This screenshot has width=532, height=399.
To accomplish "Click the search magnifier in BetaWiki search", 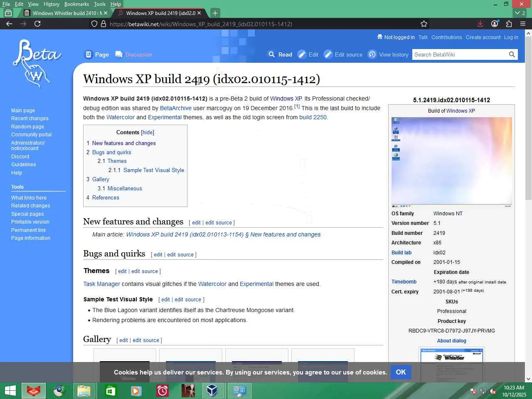I will 512,54.
